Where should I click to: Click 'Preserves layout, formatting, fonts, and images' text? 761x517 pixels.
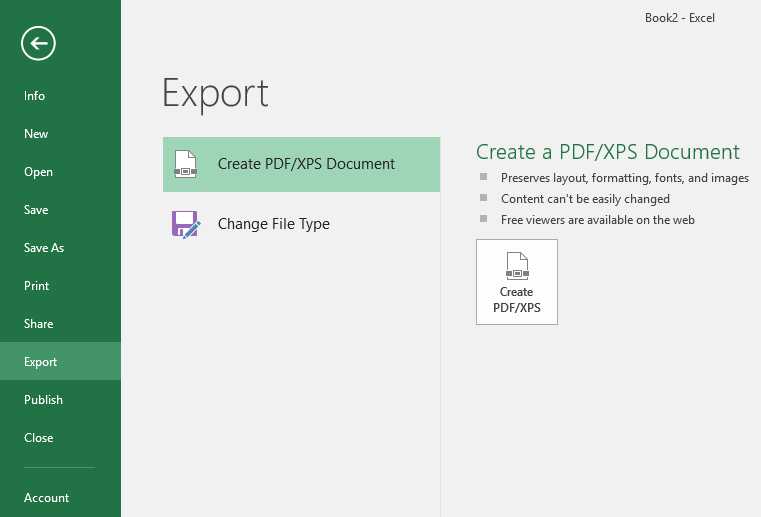coord(625,178)
